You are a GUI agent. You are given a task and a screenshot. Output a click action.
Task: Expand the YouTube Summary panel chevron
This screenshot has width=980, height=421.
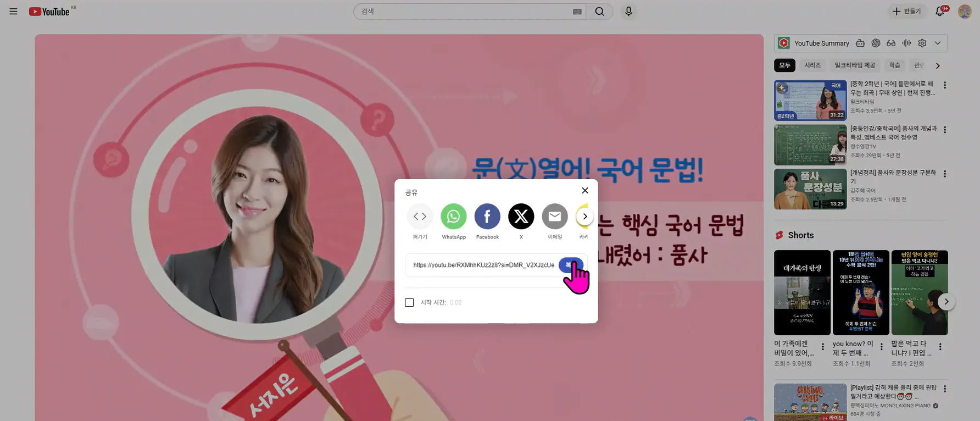coord(938,43)
